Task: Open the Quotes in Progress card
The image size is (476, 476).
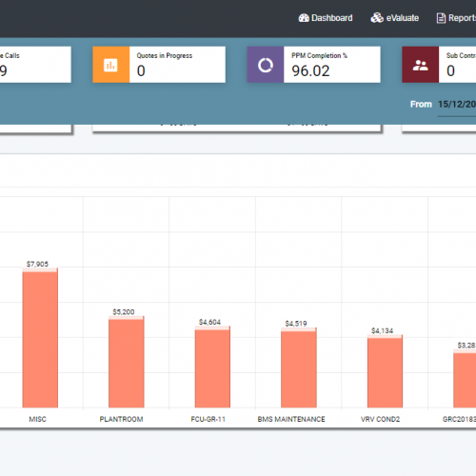Action: click(x=159, y=65)
